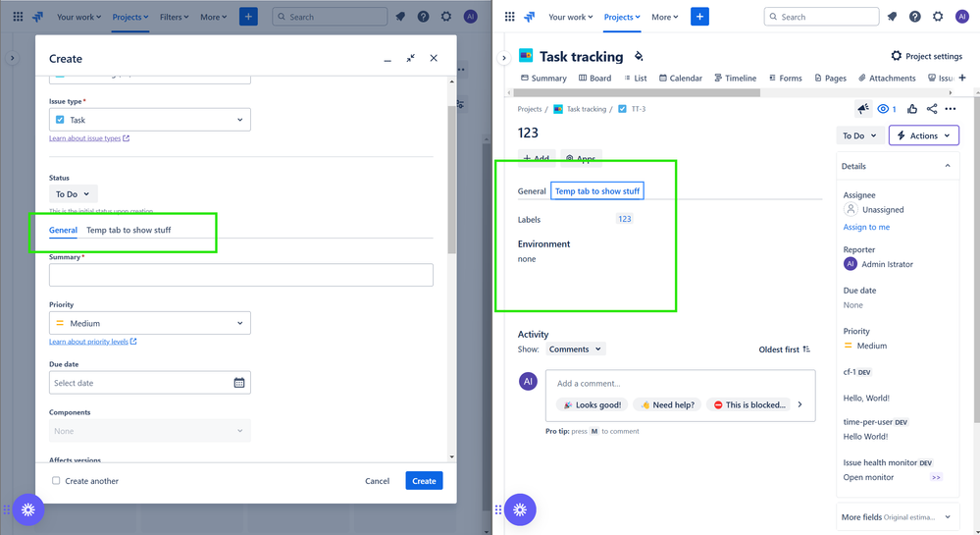Click assistant button in right window bottom
Screen dimensions: 980x535
click(x=520, y=509)
